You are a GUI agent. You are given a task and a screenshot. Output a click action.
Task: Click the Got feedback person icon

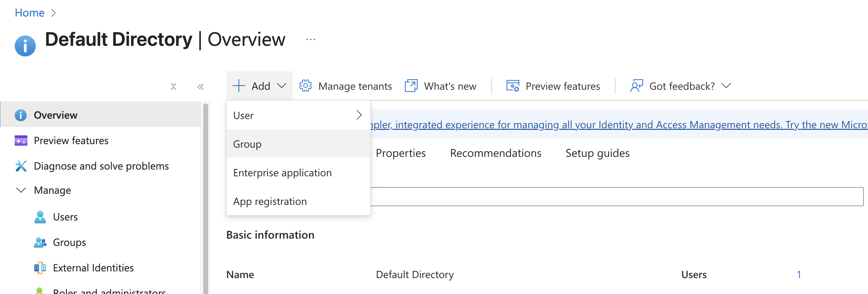pyautogui.click(x=636, y=86)
